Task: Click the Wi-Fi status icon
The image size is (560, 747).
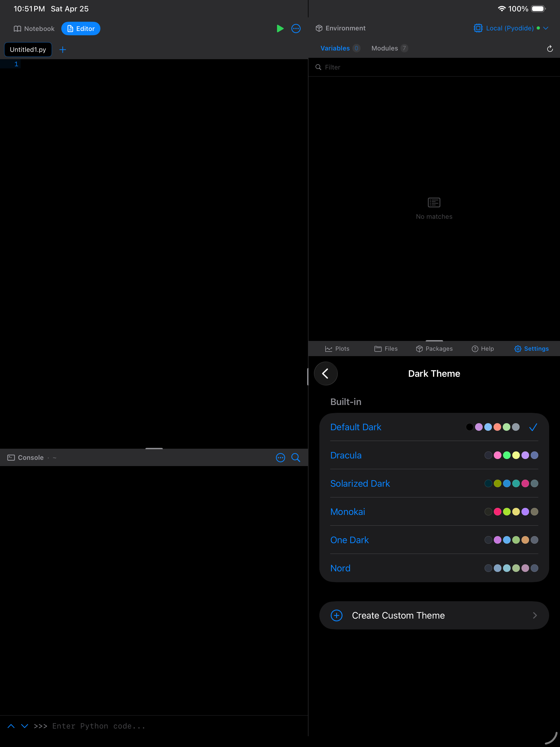Action: pos(502,9)
